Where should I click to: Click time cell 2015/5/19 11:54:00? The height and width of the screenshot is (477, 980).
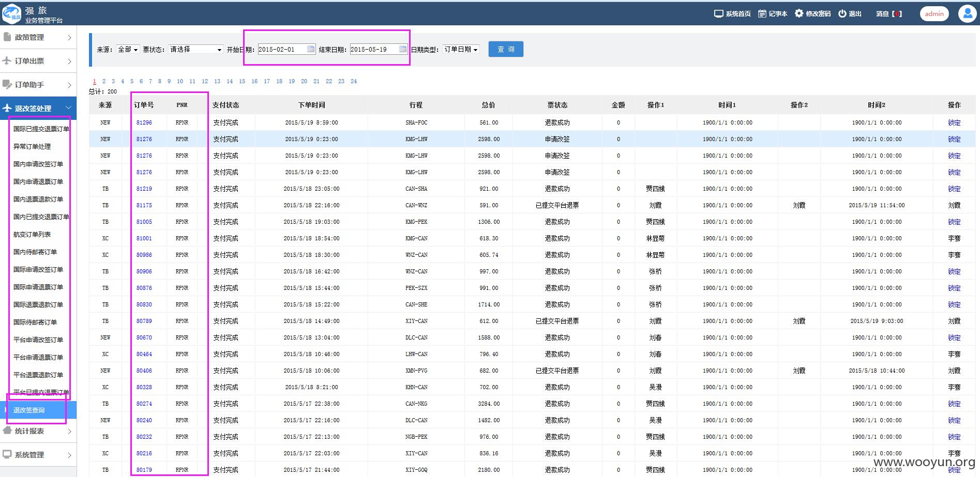pyautogui.click(x=877, y=205)
